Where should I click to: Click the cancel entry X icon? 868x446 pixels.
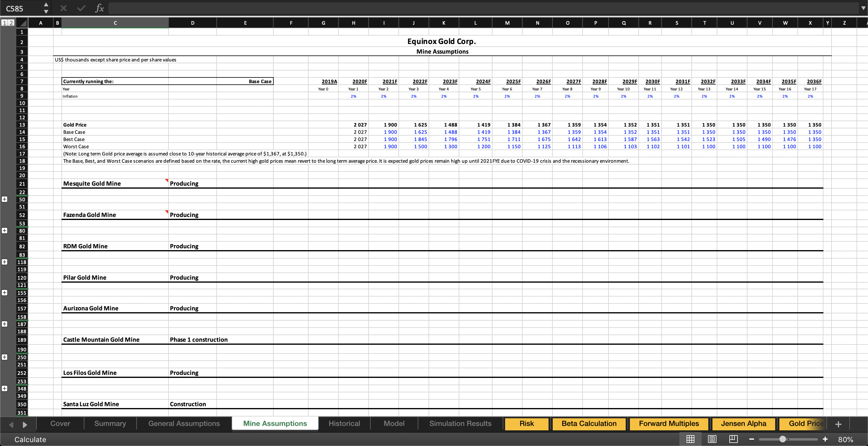click(63, 8)
